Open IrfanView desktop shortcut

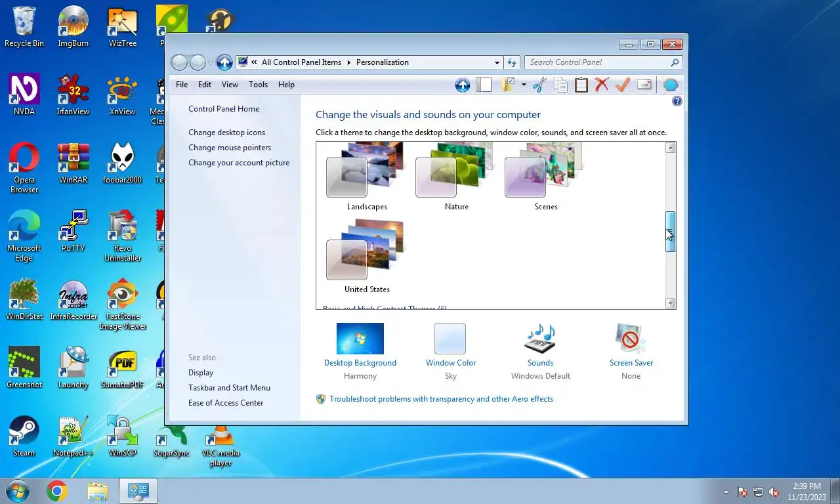click(x=73, y=95)
